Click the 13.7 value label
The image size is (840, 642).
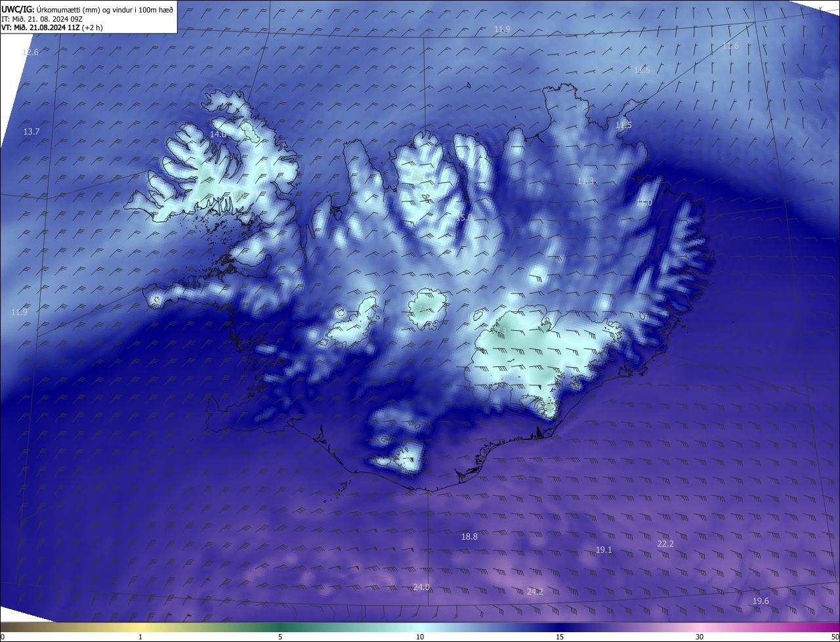(31, 132)
